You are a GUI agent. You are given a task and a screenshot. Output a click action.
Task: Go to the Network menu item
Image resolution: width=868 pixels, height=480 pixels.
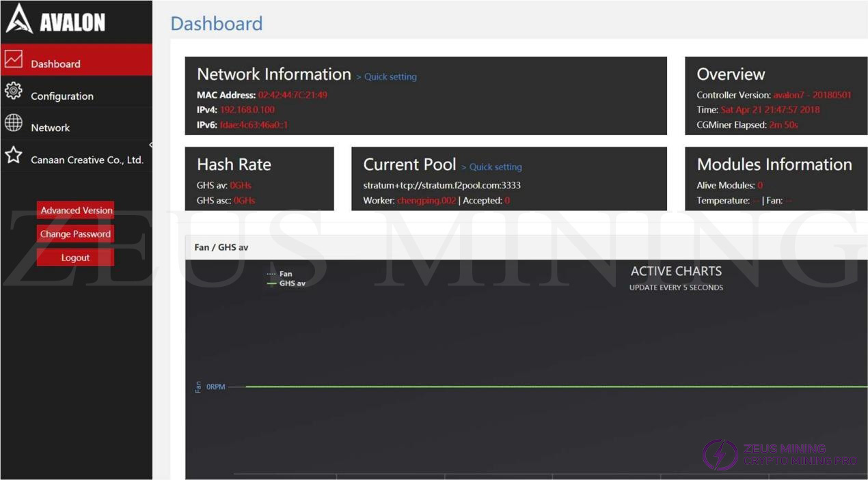tap(51, 128)
